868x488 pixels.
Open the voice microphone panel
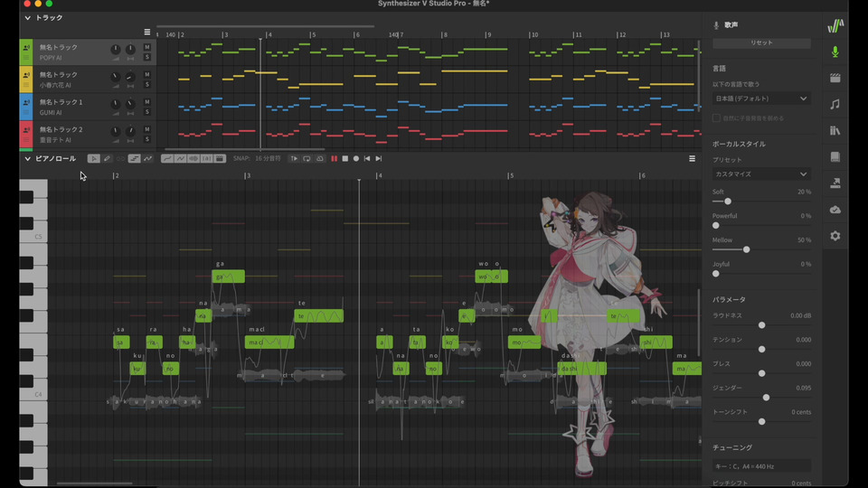coord(835,52)
